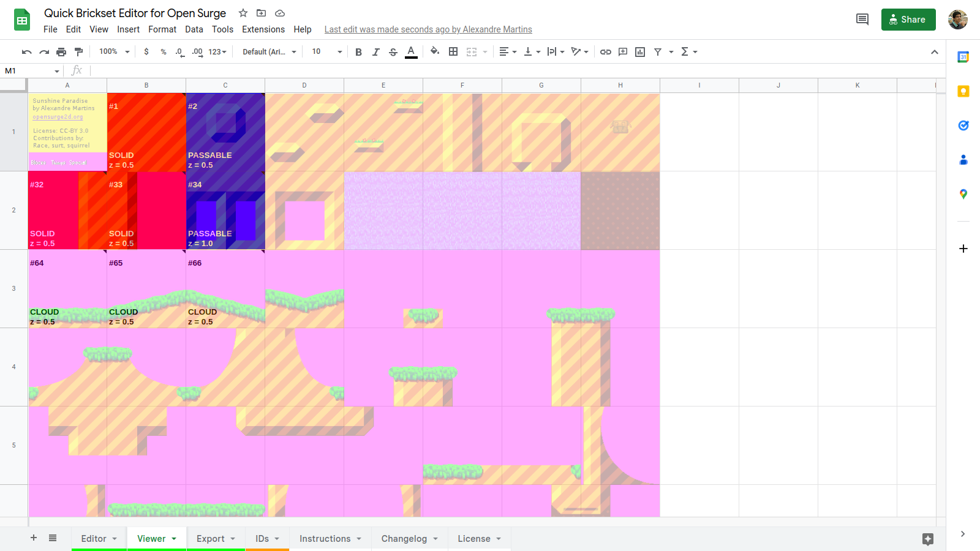Click the Undo icon
980x551 pixels.
pyautogui.click(x=26, y=52)
